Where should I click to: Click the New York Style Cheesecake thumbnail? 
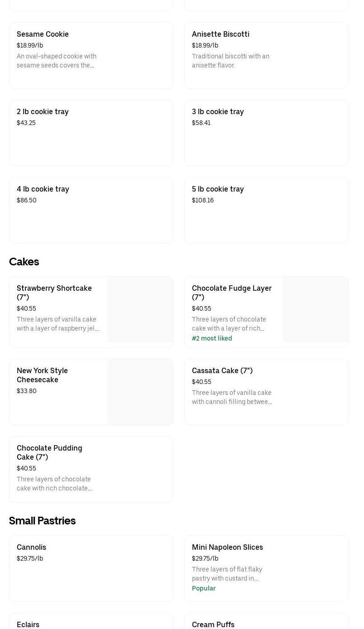[140, 392]
